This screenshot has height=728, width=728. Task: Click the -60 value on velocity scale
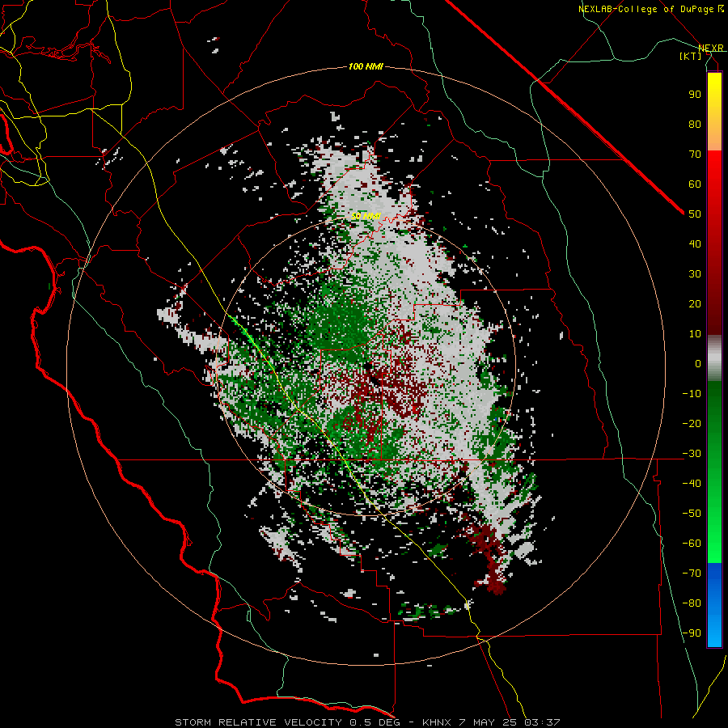(x=692, y=544)
